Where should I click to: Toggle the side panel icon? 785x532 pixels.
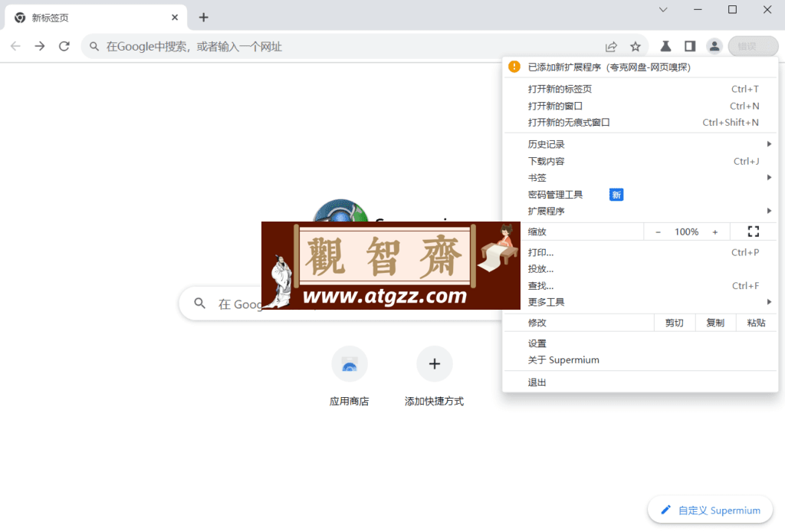690,47
